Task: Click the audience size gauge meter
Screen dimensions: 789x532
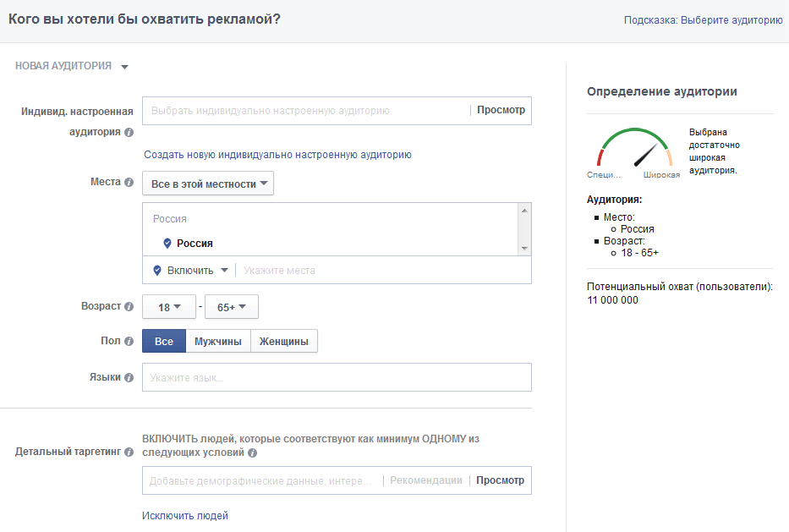Action: [x=634, y=150]
